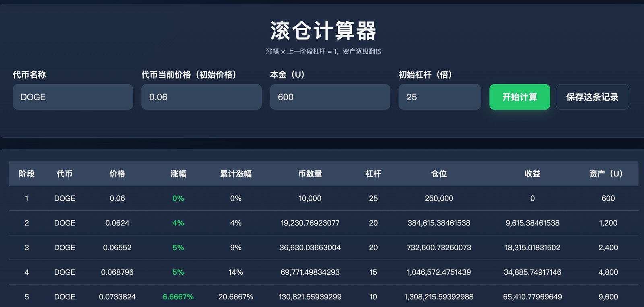Focus the 代币名称 field containing DOGE
The image size is (644, 307).
point(73,97)
